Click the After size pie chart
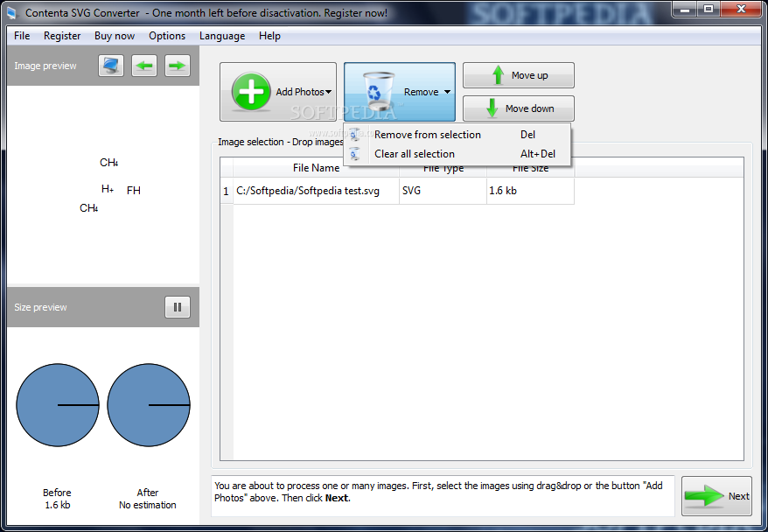768x532 pixels. click(x=149, y=405)
